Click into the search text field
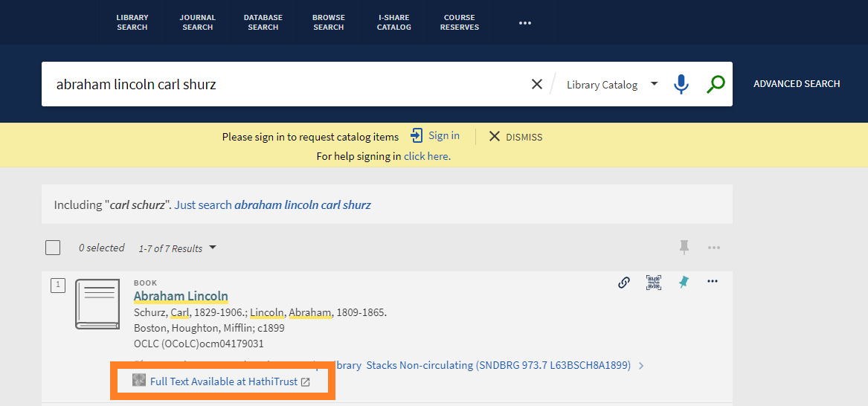Viewport: 868px width, 406px height. pos(283,84)
